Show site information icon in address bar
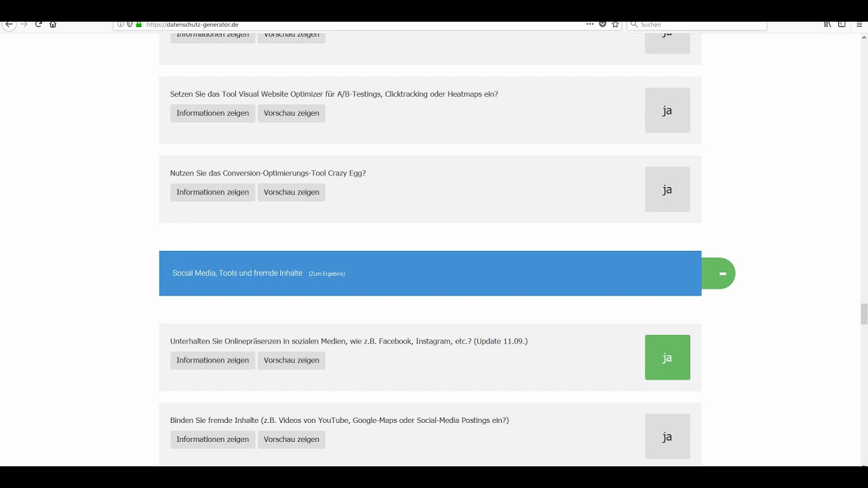868x488 pixels. pos(121,24)
